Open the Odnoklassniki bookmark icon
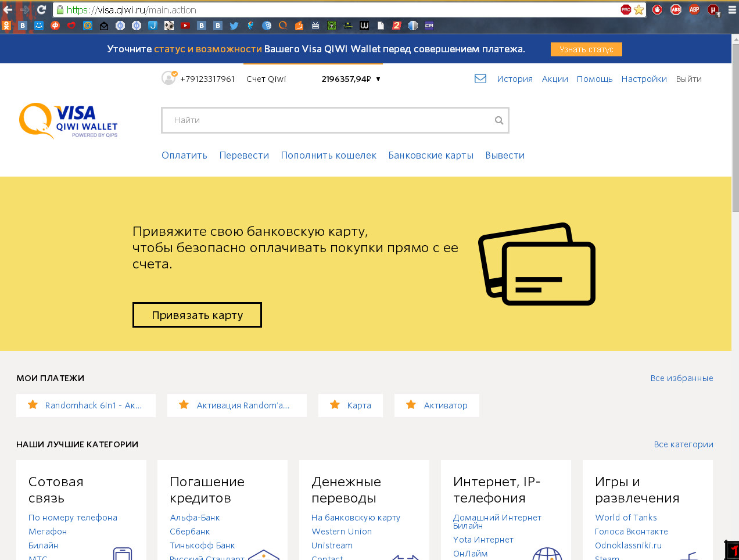The height and width of the screenshot is (560, 739). (6, 25)
